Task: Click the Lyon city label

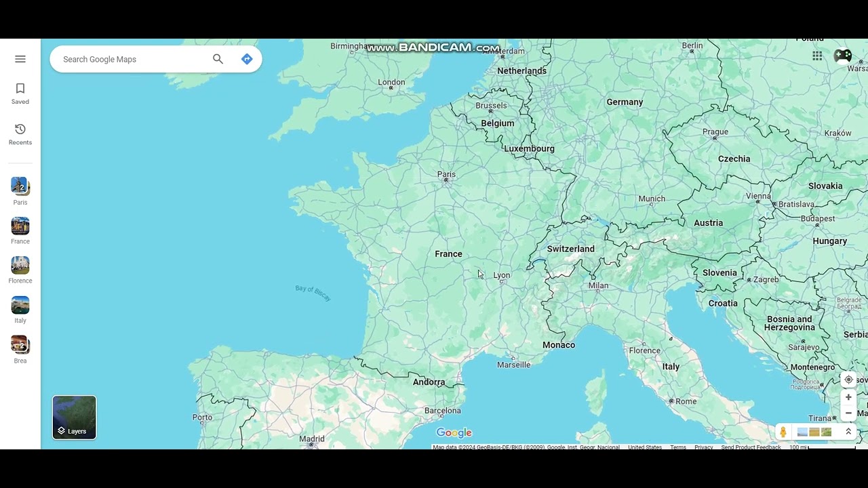Action: point(502,275)
